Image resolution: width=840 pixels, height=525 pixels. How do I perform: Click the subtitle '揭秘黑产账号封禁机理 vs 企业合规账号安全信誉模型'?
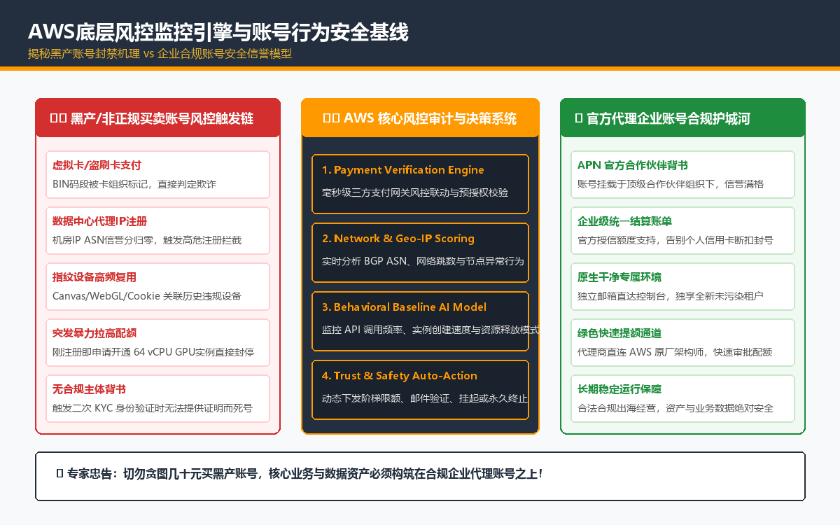(160, 54)
